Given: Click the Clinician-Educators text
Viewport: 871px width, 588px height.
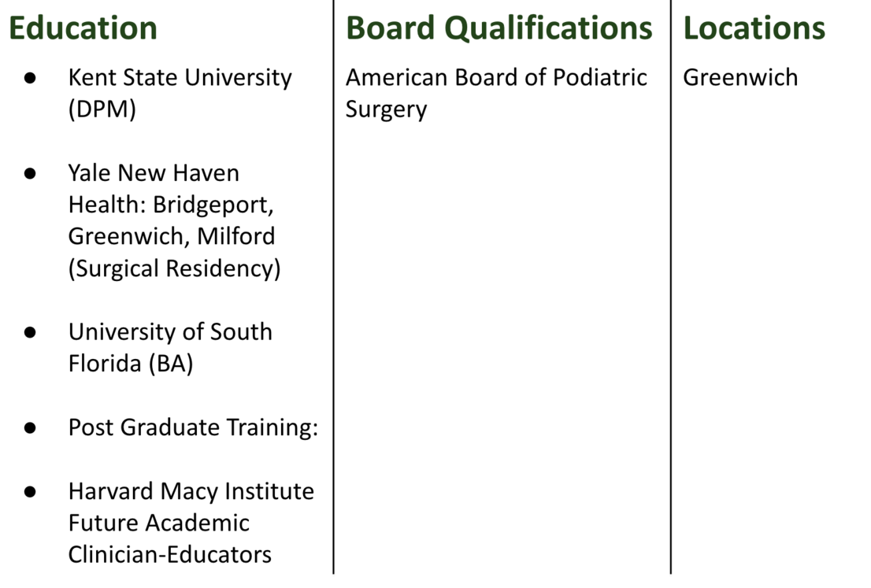Looking at the screenshot, I should [x=169, y=554].
